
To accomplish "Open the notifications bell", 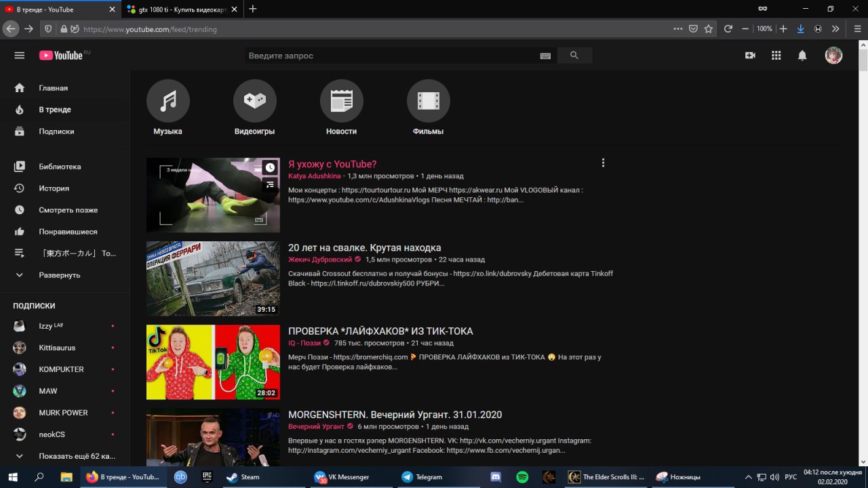I will 802,56.
